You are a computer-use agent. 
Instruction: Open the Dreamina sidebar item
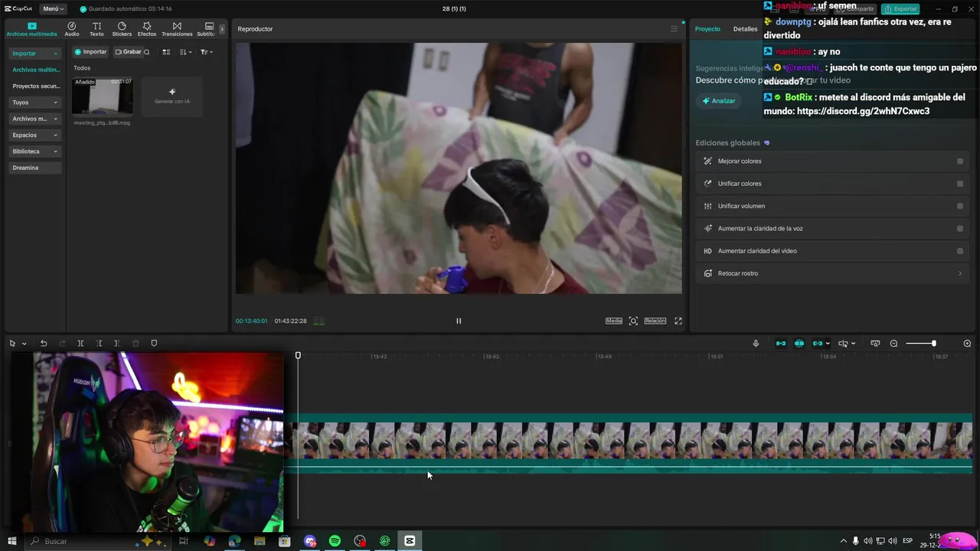[x=34, y=168]
